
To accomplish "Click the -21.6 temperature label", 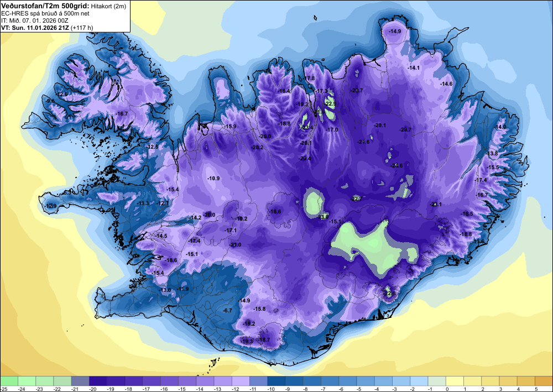I will (363, 142).
